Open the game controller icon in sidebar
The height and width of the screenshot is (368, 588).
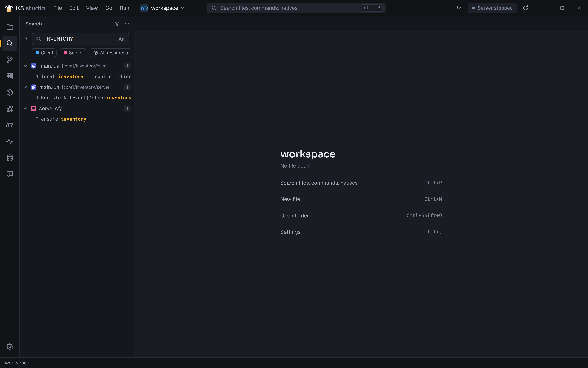pos(10,125)
